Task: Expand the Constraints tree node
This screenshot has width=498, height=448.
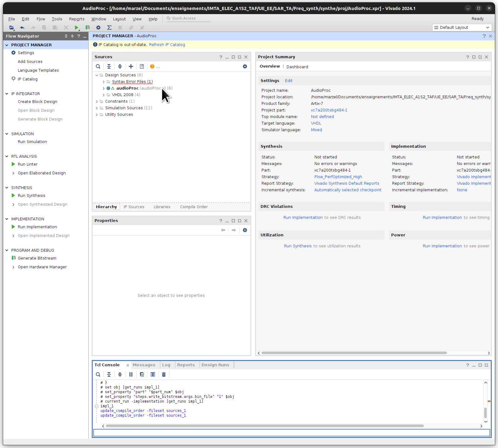Action: (x=97, y=101)
